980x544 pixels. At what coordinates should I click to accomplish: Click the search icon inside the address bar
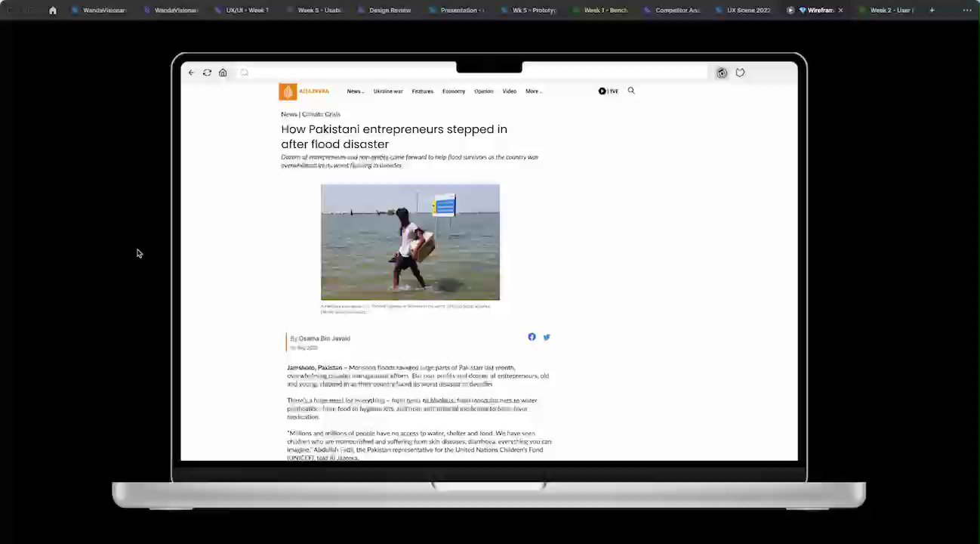(x=244, y=73)
